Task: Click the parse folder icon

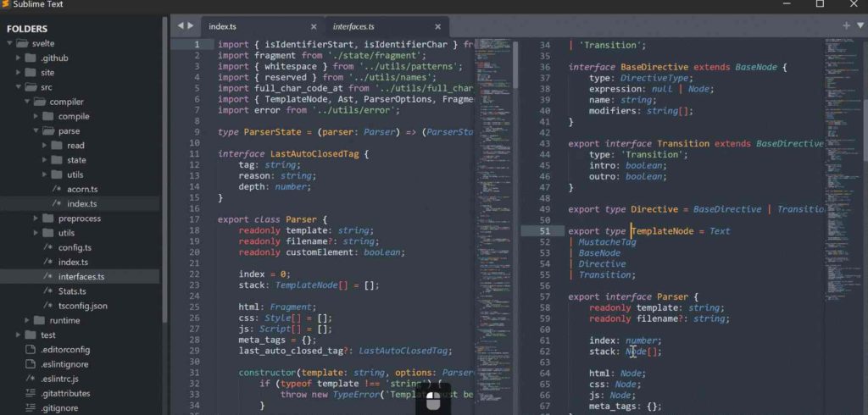Action: (x=48, y=130)
